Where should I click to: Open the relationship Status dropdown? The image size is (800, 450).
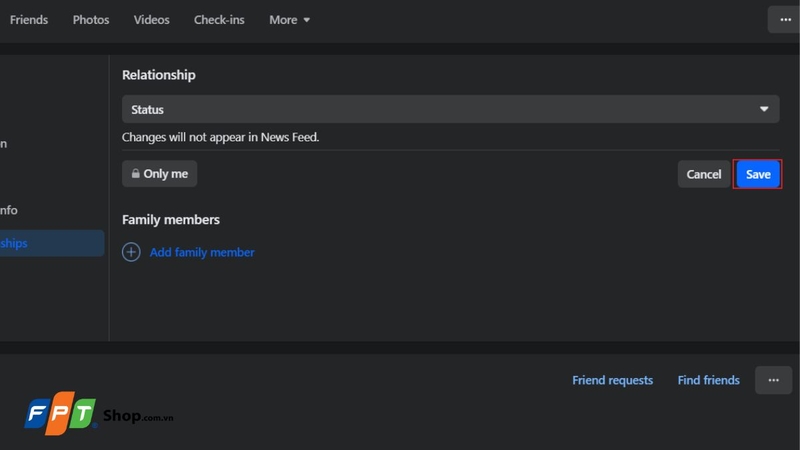click(x=451, y=109)
